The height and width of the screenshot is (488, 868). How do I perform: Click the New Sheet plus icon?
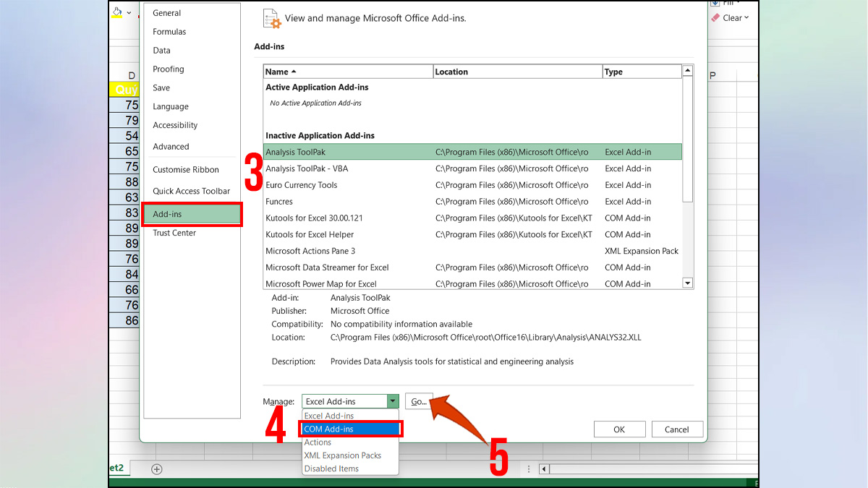coord(156,468)
